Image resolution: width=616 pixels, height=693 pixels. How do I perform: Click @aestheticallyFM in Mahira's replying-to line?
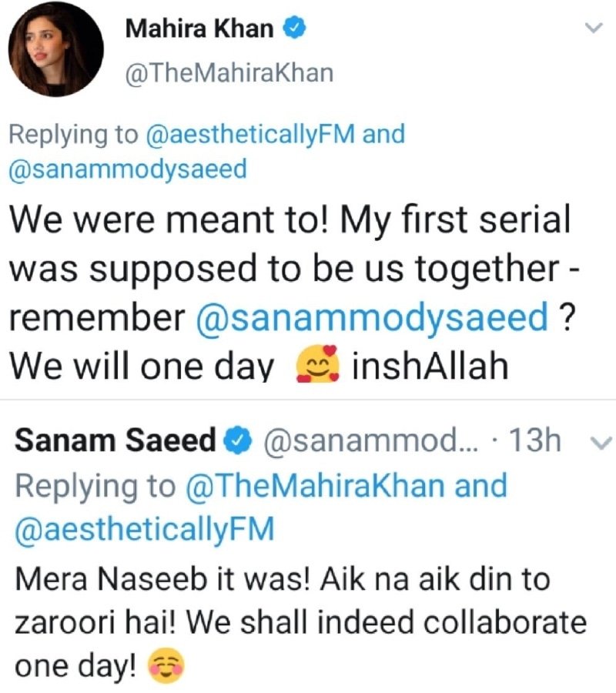pos(249,134)
